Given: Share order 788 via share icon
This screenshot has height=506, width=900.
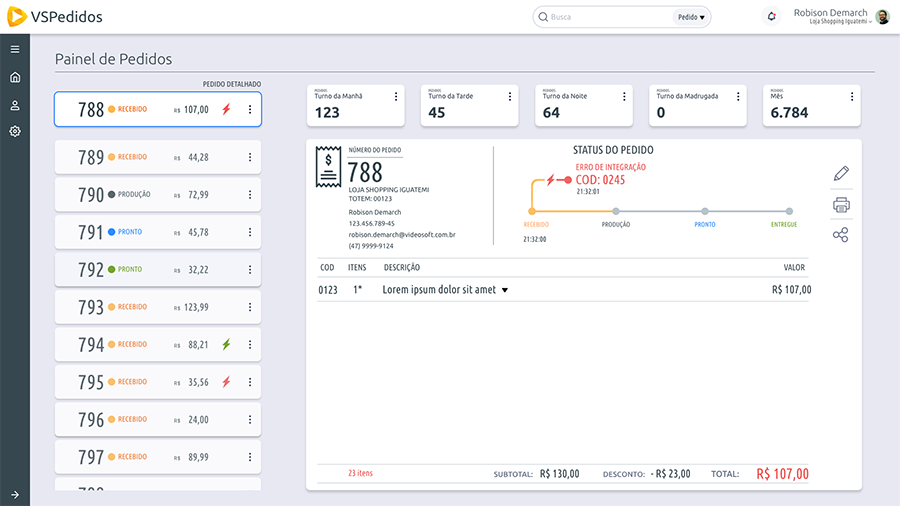Looking at the screenshot, I should 841,236.
